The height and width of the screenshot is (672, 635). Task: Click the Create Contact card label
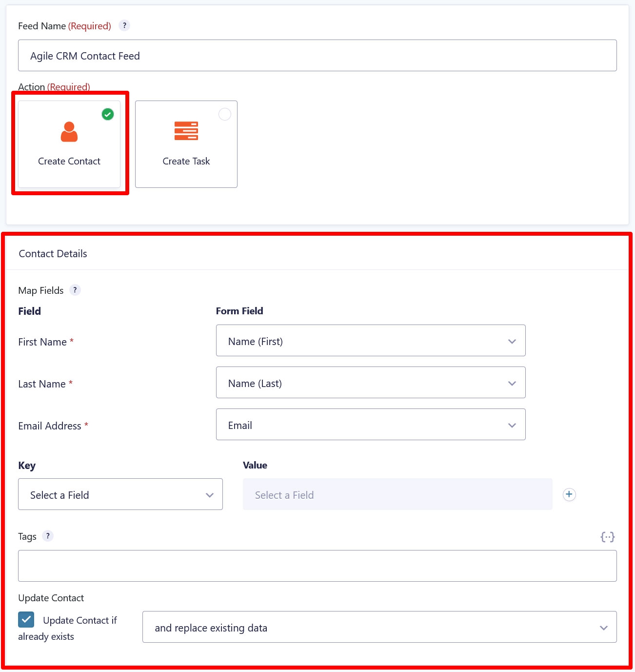point(69,162)
